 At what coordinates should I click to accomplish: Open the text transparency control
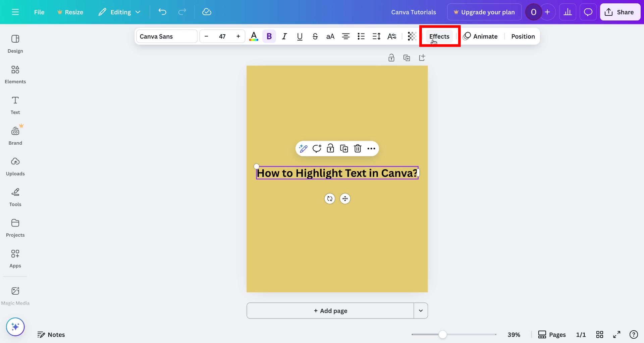tap(412, 36)
